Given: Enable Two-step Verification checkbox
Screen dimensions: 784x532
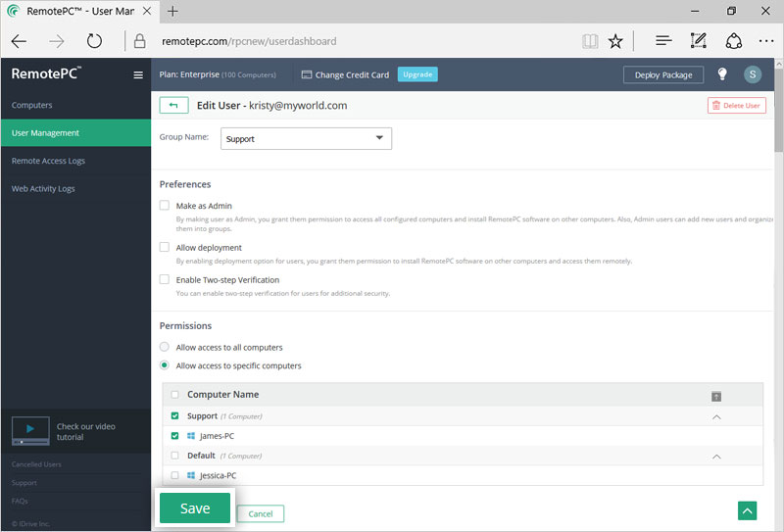Looking at the screenshot, I should pos(164,279).
